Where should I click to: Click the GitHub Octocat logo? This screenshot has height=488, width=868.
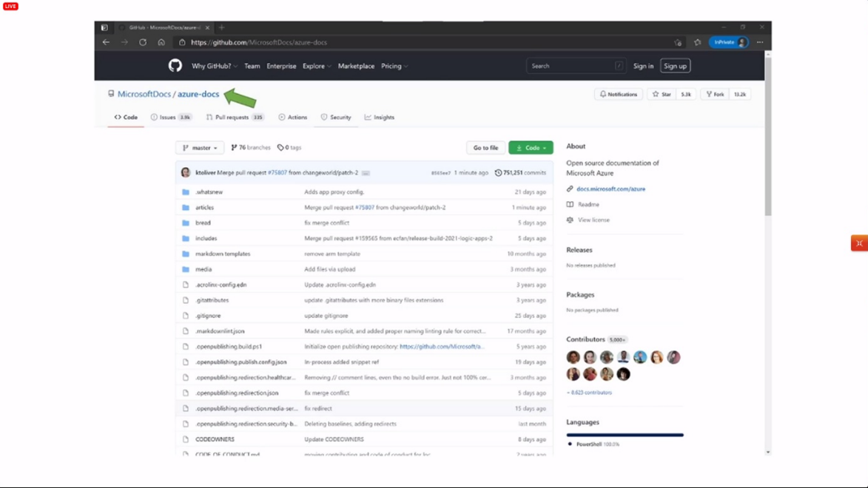[175, 66]
